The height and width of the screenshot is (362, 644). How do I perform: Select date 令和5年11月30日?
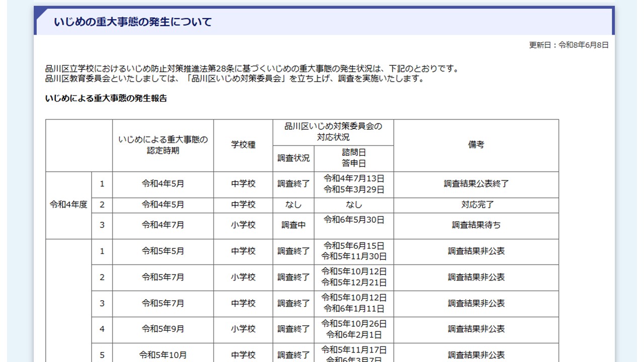354,256
